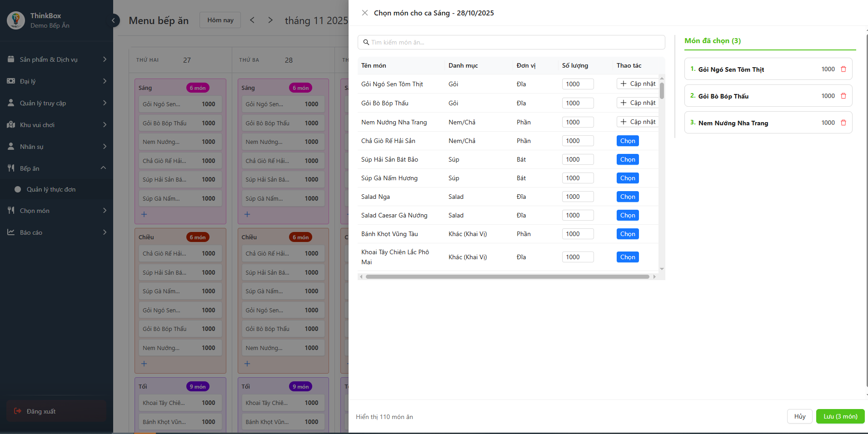Go to next period with right arrow
This screenshot has height=434, width=868.
pos(270,20)
